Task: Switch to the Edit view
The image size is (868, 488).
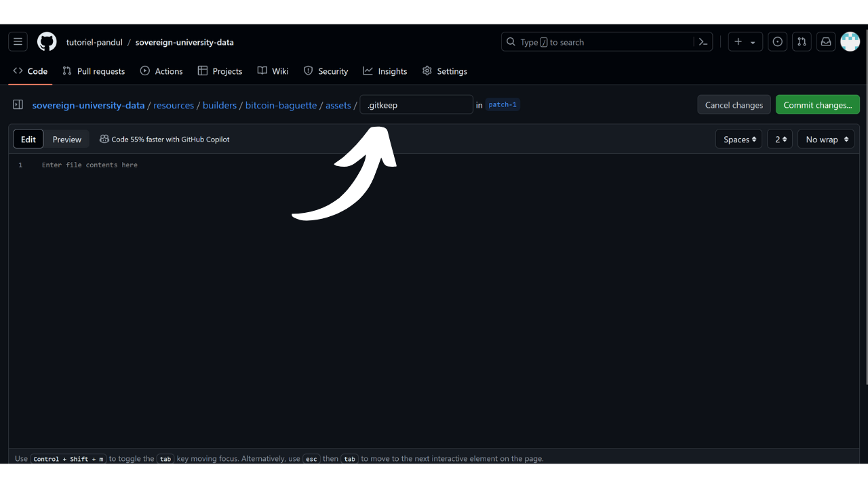Action: (28, 140)
